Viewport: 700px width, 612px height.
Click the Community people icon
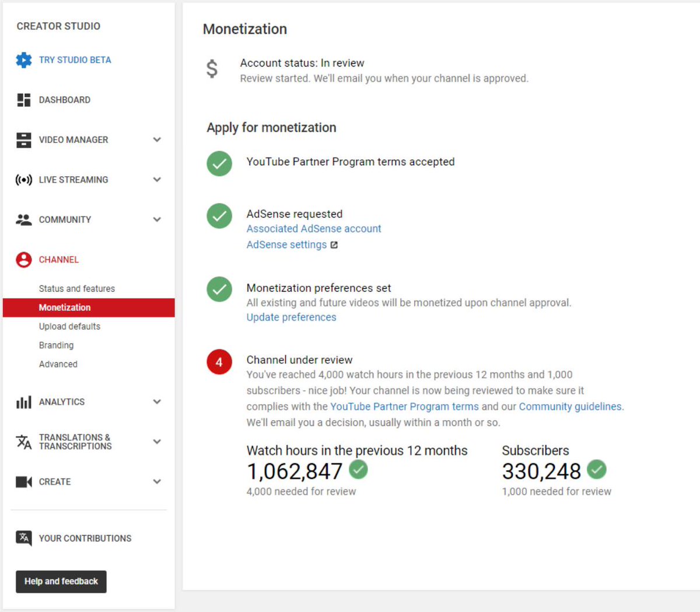[x=24, y=220]
